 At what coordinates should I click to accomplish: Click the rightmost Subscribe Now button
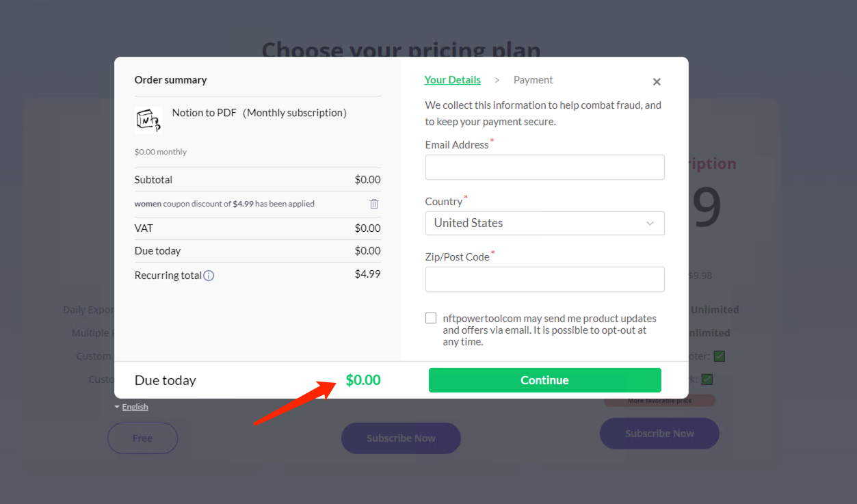659,433
